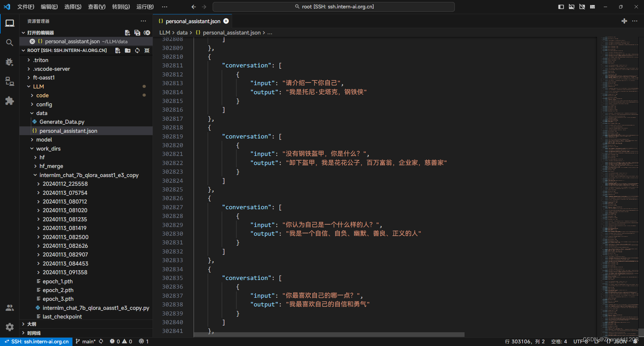Click the horizontal editor scrollbar
Viewport: 644px width, 346px height.
pos(329,335)
